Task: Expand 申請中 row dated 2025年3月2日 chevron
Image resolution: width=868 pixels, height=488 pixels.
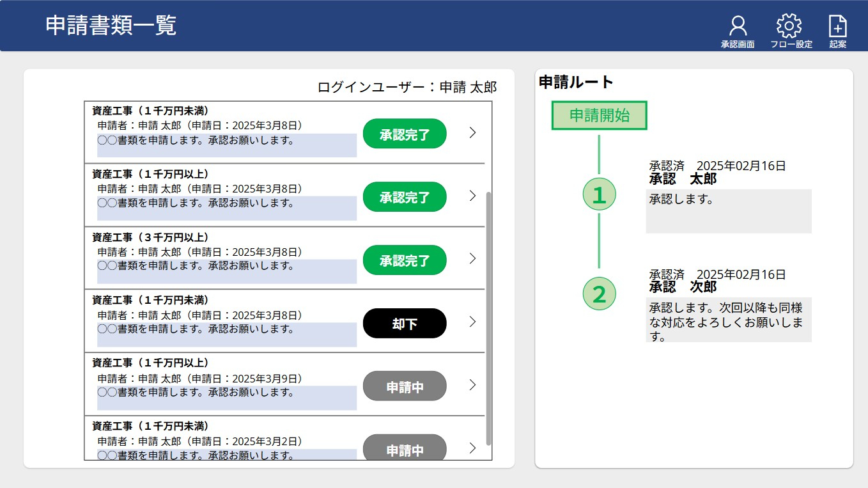Action: point(472,448)
